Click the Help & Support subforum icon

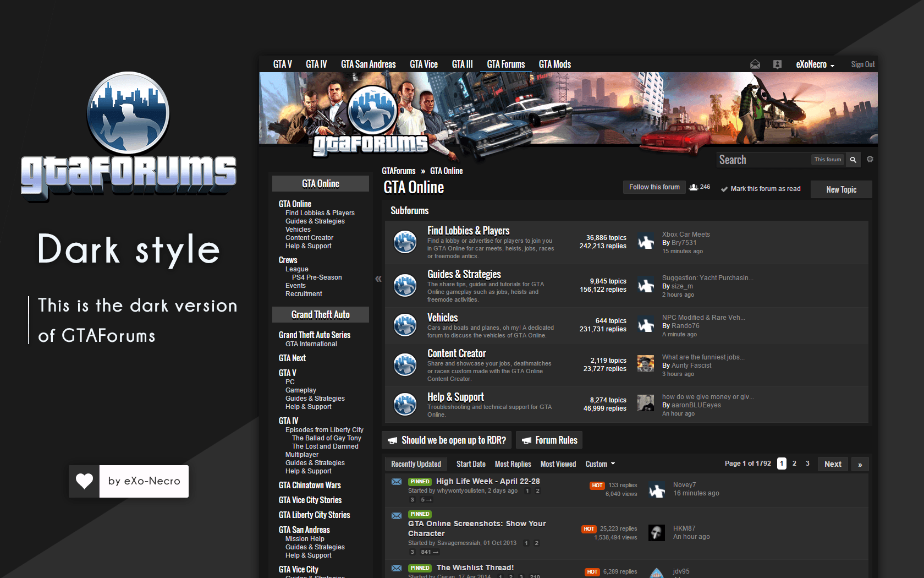coord(405,405)
